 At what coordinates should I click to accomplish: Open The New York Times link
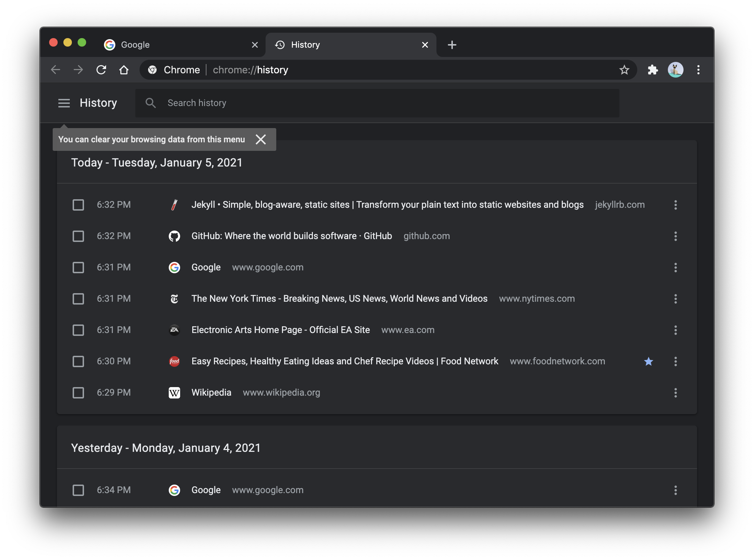(339, 299)
